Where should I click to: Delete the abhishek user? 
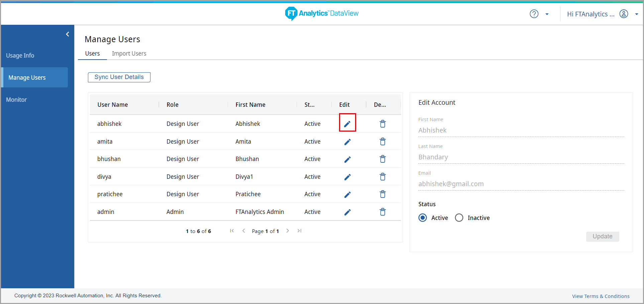[x=383, y=124]
